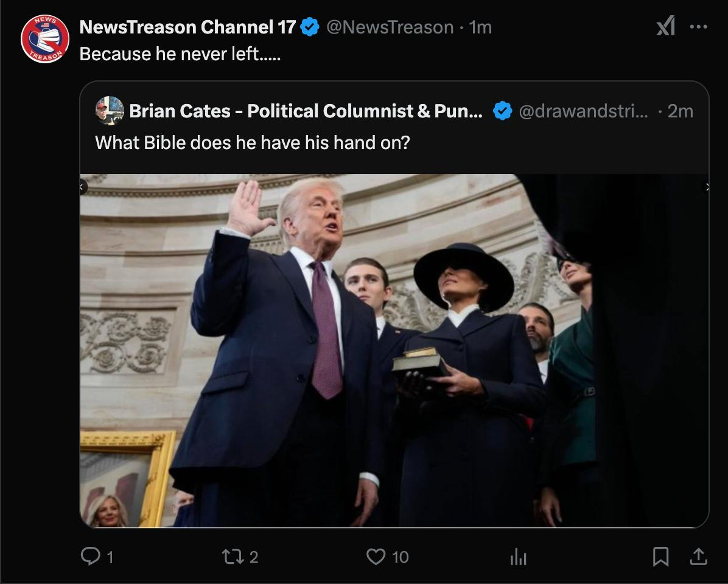Like the post with heart icon
This screenshot has height=584, width=728.
pyautogui.click(x=377, y=556)
